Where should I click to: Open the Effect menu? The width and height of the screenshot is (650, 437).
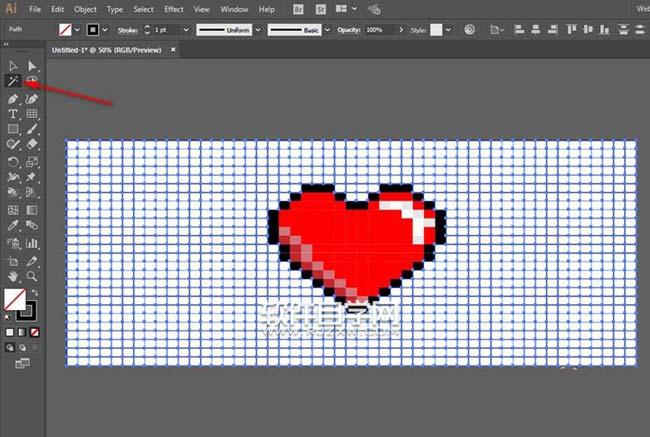174,9
